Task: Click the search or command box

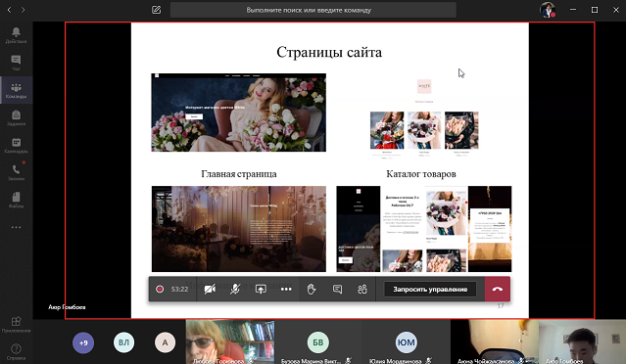Action: coord(313,10)
